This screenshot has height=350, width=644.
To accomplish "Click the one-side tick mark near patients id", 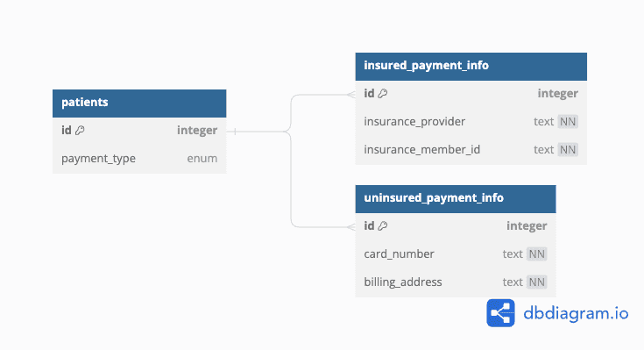I will click(235, 132).
